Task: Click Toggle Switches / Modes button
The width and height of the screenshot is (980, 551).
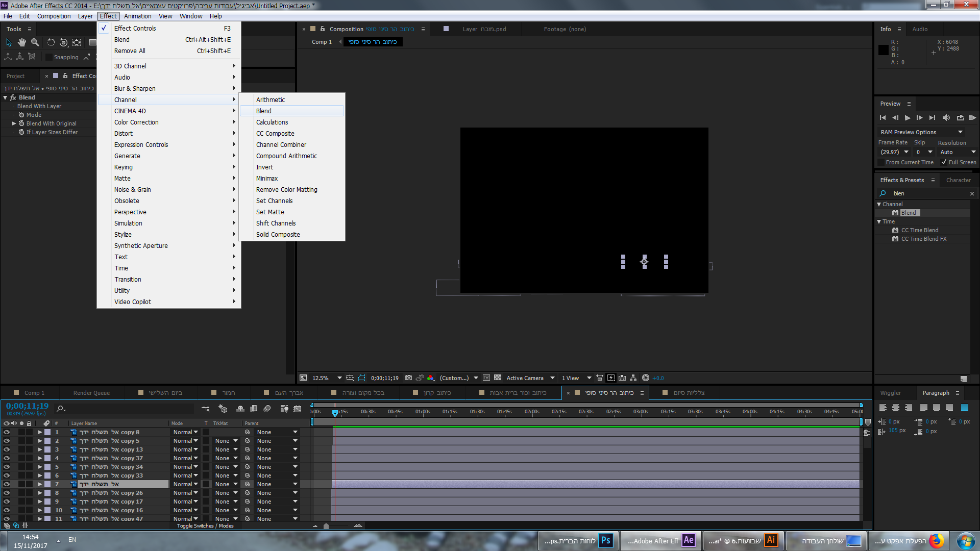Action: pos(205,526)
